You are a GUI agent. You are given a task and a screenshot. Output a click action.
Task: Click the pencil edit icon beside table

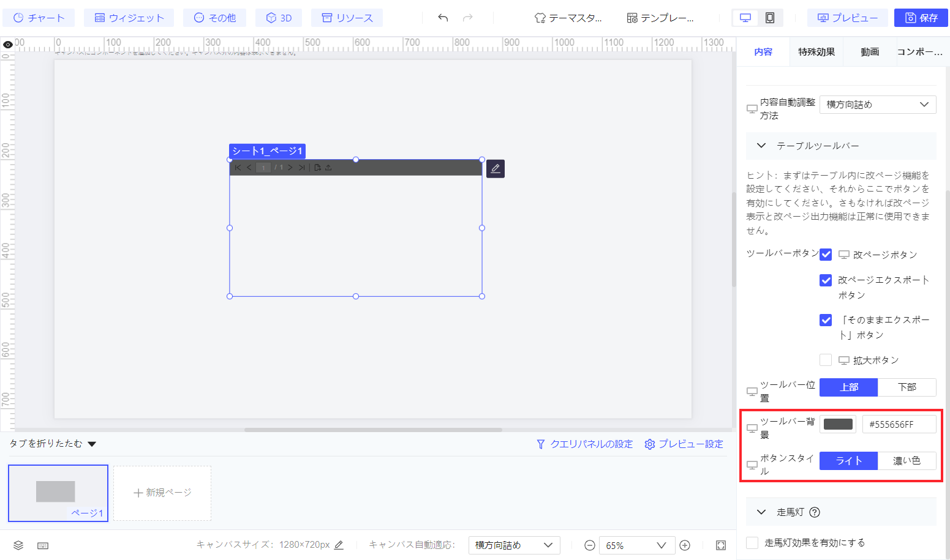tap(496, 168)
